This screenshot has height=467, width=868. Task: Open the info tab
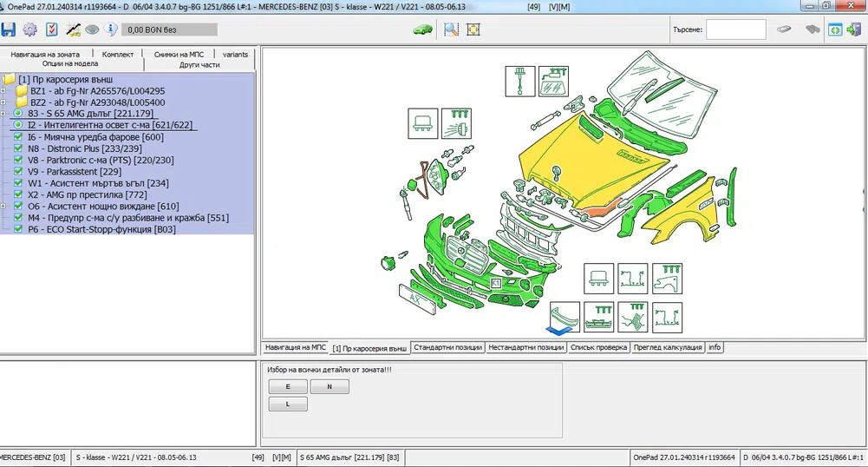tap(715, 347)
